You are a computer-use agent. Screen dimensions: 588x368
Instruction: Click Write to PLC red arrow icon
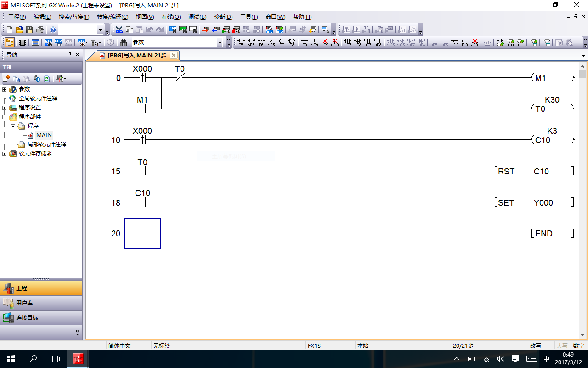(205, 30)
